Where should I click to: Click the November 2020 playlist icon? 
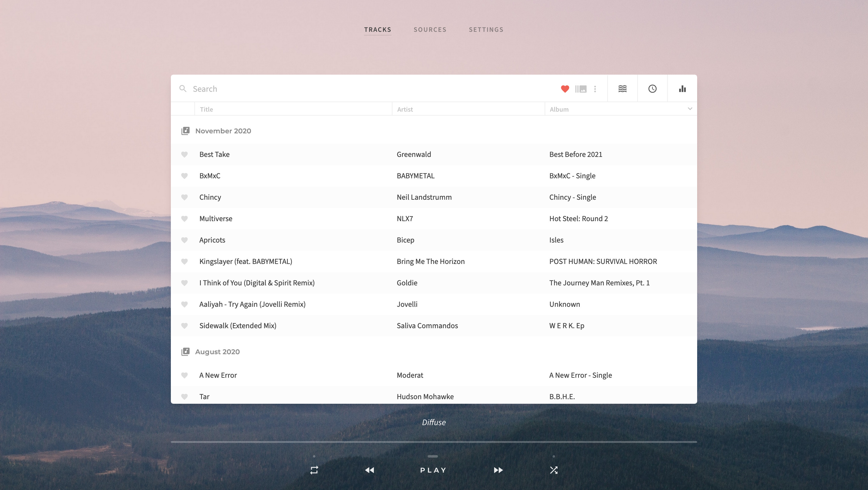click(x=185, y=131)
